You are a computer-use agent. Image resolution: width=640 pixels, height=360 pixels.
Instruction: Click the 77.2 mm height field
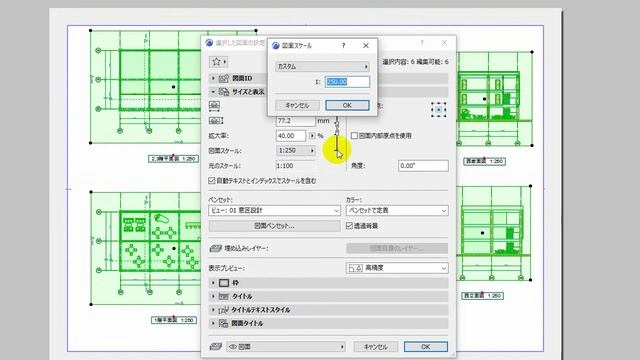[x=296, y=121]
